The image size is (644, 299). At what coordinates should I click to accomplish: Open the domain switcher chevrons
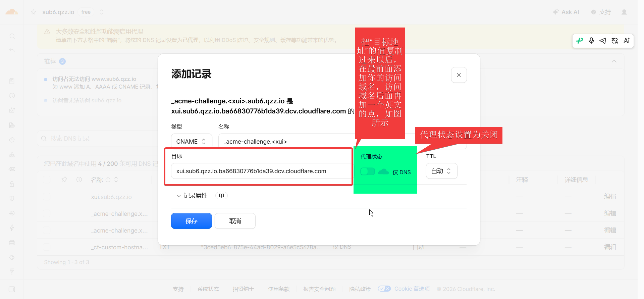tap(102, 12)
